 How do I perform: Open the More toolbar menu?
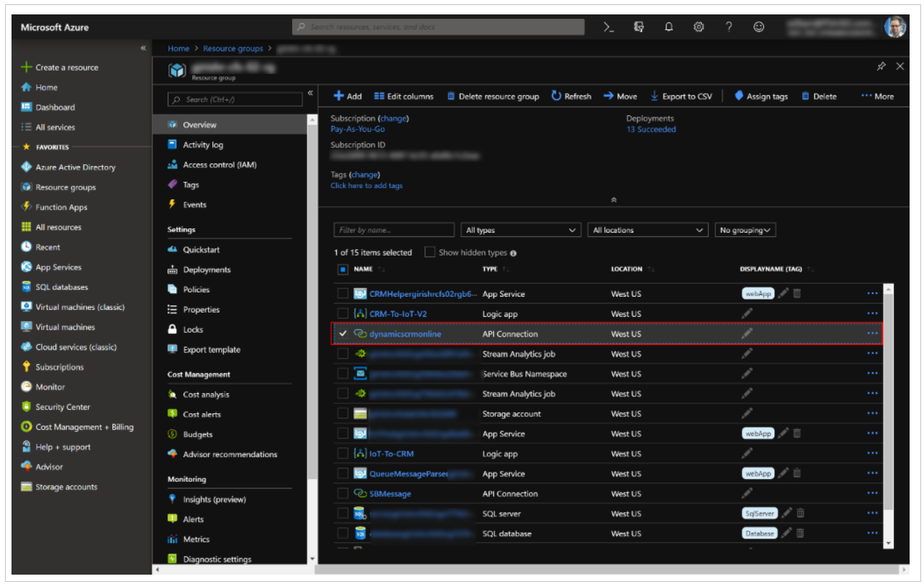pos(877,96)
